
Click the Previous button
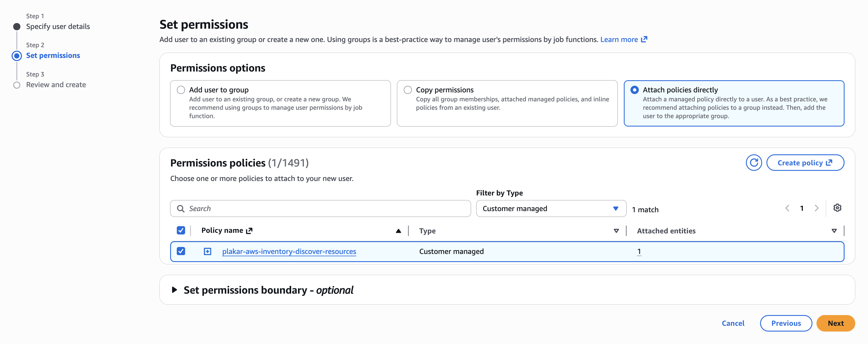(x=786, y=323)
